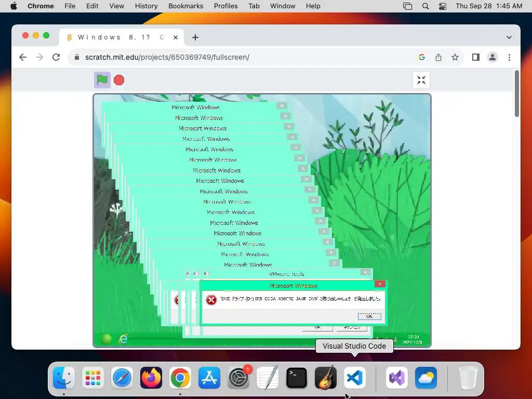This screenshot has height=399, width=532.
Task: Open the Window menu
Action: pyautogui.click(x=283, y=6)
